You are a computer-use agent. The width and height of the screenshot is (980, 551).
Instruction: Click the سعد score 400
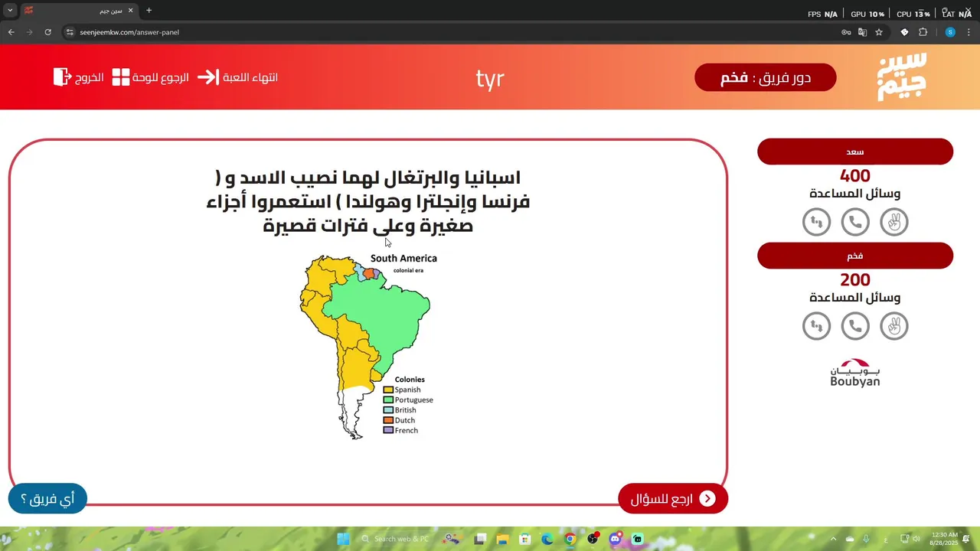click(x=855, y=176)
